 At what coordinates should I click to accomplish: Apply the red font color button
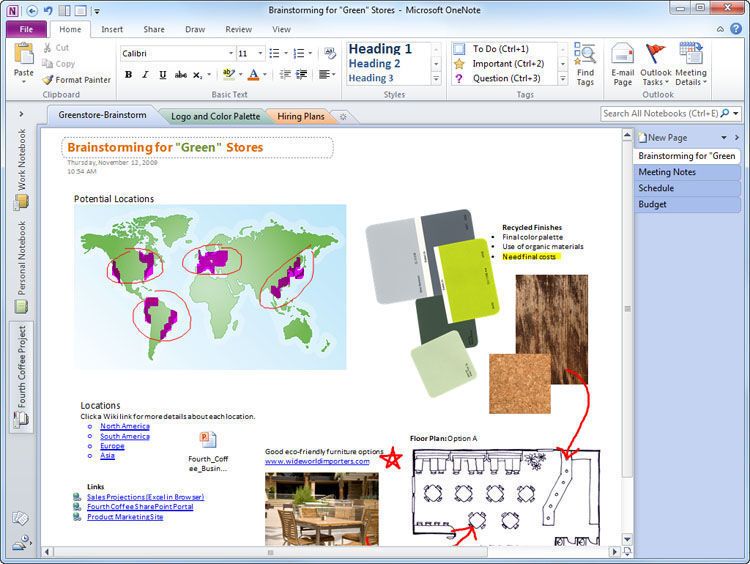click(254, 74)
